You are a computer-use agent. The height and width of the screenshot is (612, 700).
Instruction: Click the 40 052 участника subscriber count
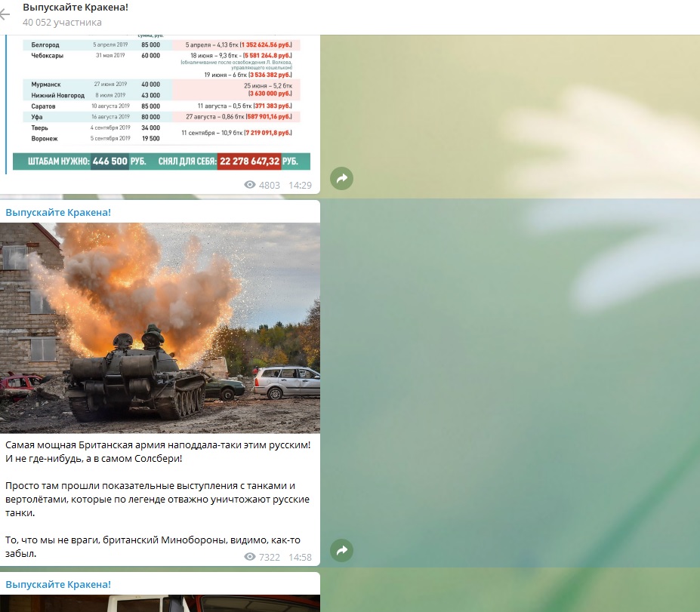pyautogui.click(x=62, y=23)
